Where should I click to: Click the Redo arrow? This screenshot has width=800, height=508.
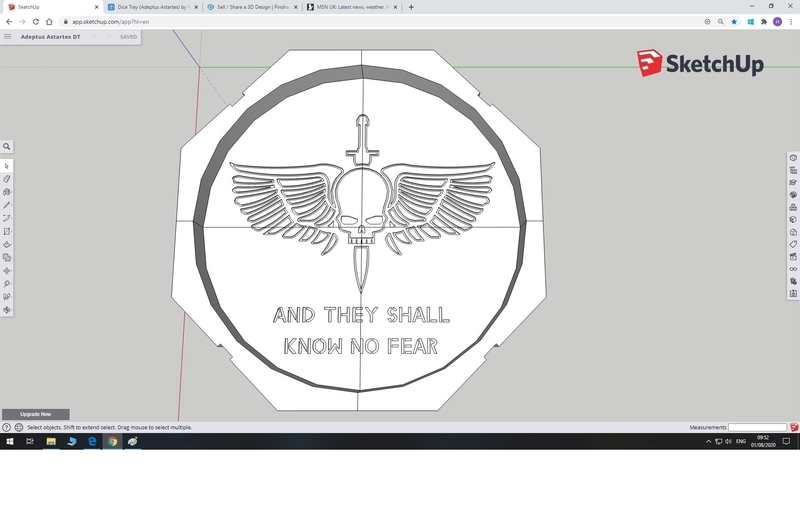[x=109, y=37]
